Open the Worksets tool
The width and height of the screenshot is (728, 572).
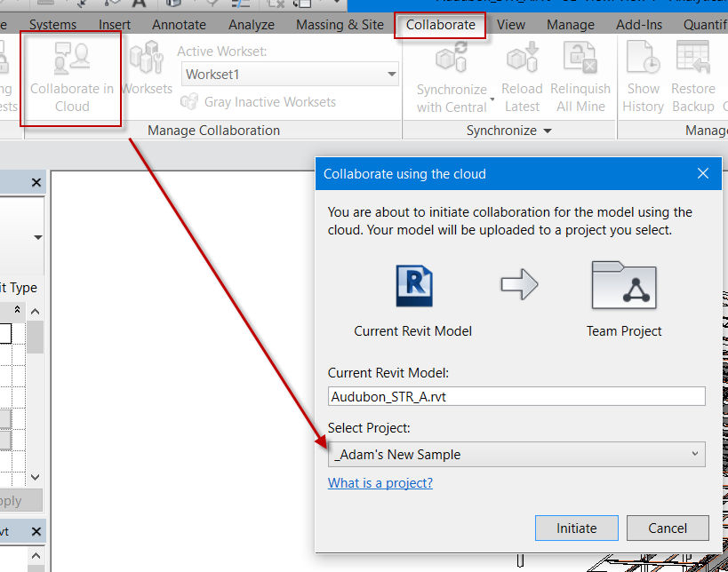[x=147, y=68]
